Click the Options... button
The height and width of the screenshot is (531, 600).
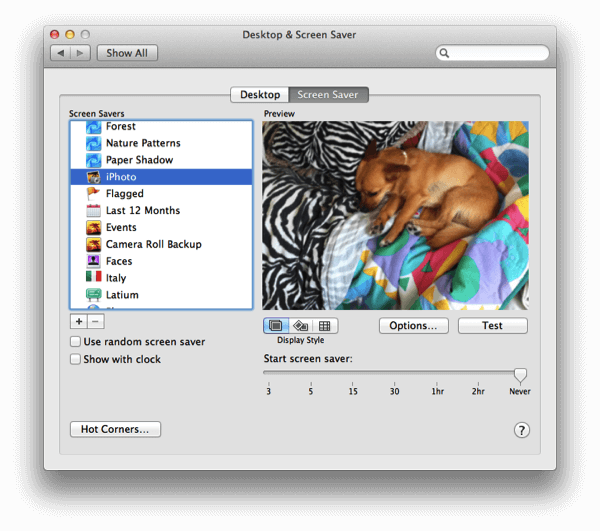pyautogui.click(x=413, y=326)
